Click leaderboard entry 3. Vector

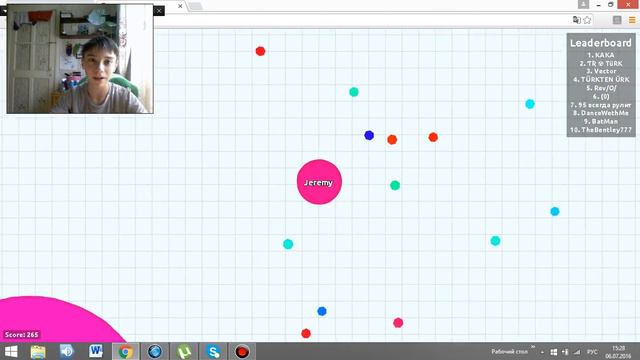pyautogui.click(x=601, y=71)
